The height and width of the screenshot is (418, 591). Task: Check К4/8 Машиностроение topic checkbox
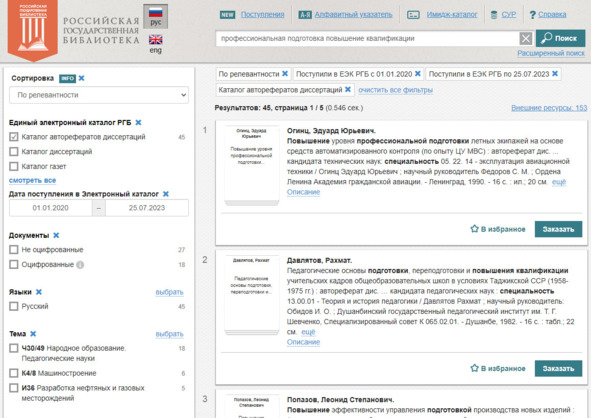(14, 373)
